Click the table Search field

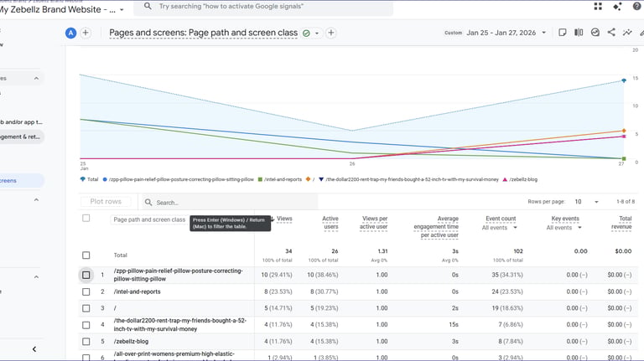click(x=201, y=202)
